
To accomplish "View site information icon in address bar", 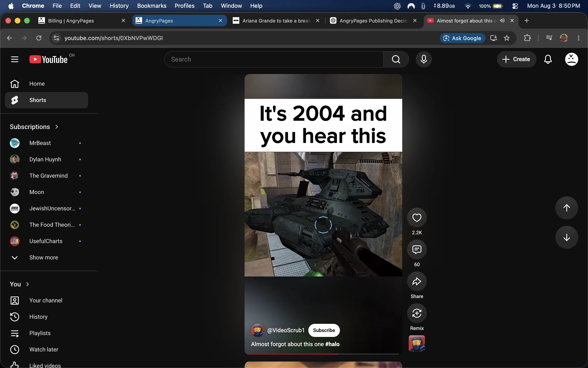I will coord(56,38).
